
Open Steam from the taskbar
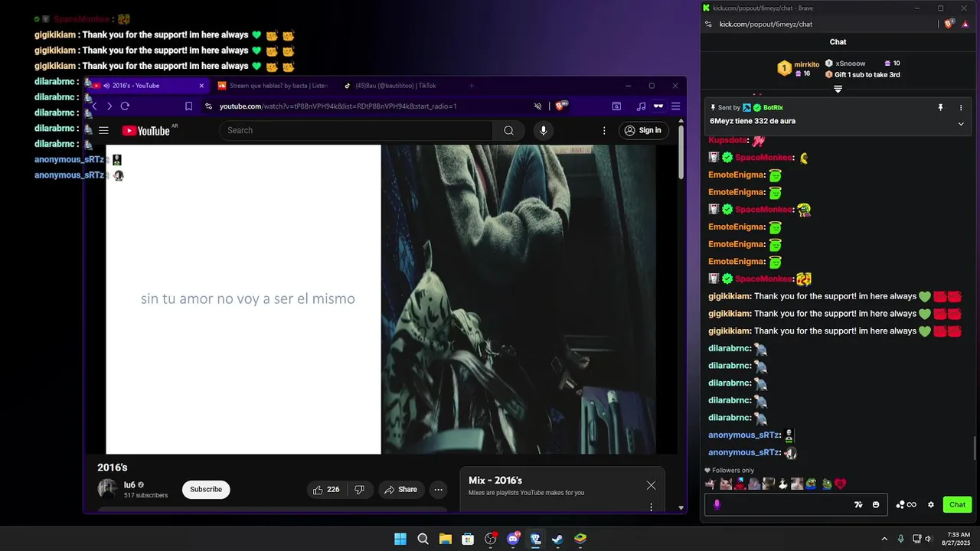click(x=557, y=539)
